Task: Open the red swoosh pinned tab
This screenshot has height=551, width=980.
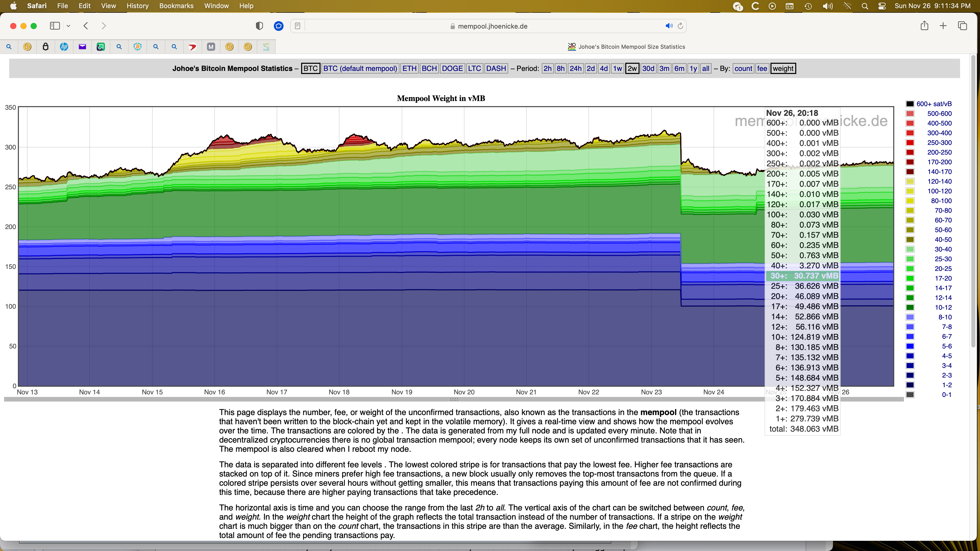Action: 192,47
